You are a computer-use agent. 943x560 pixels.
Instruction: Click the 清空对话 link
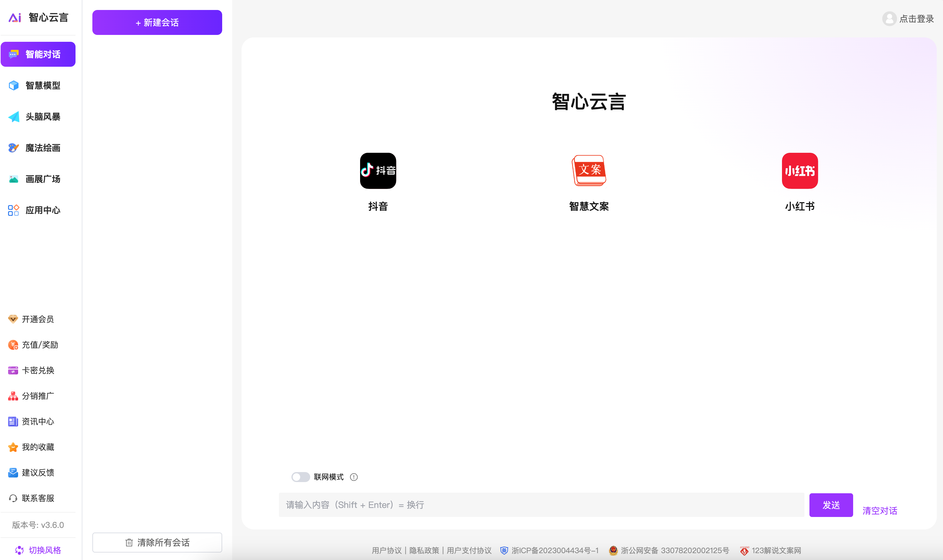(x=880, y=510)
